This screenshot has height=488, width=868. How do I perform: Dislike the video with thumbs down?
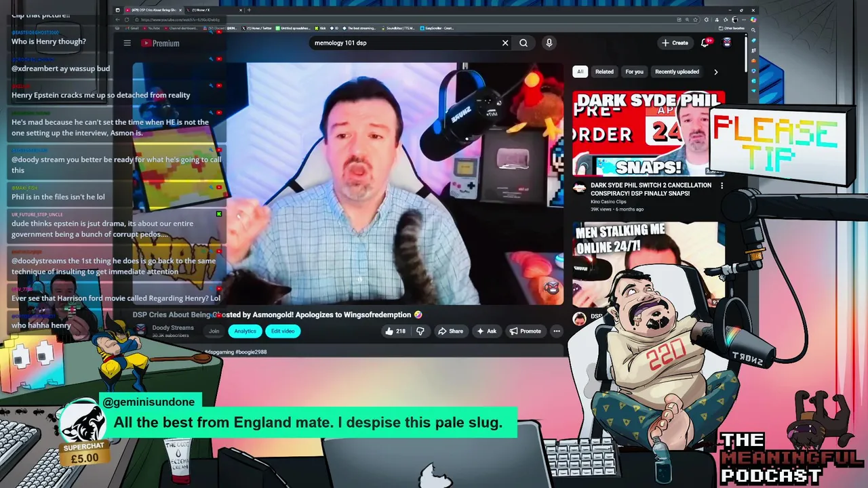click(420, 331)
